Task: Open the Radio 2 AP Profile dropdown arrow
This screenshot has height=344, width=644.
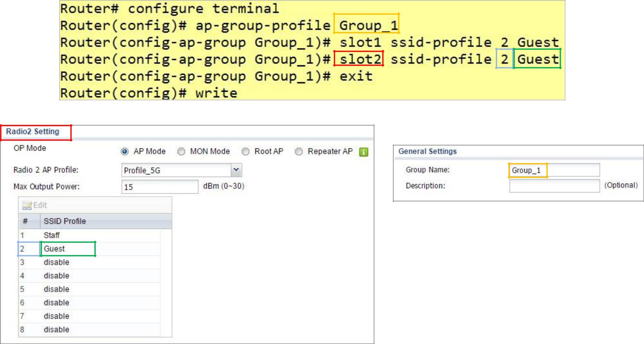Action: tap(236, 170)
